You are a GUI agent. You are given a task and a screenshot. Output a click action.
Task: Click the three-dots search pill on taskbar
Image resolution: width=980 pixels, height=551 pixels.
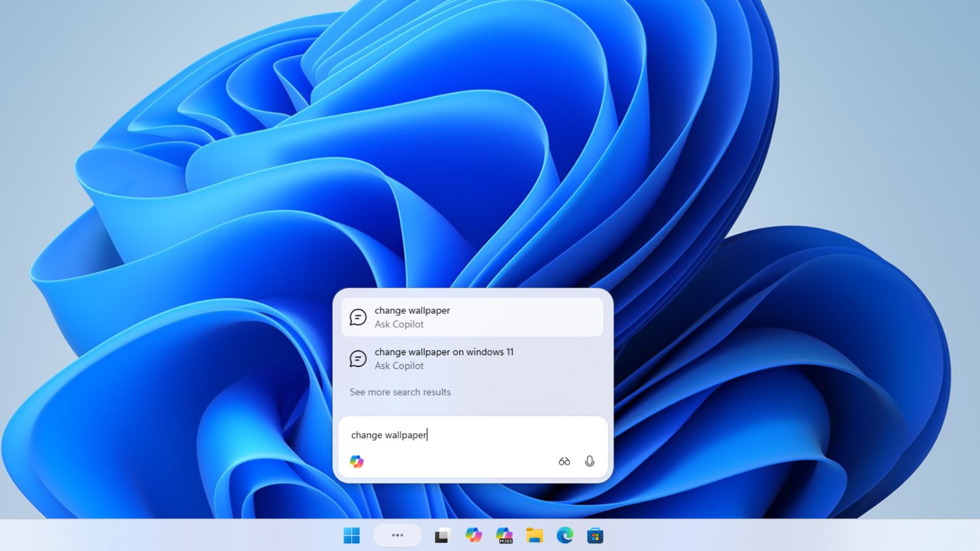397,535
